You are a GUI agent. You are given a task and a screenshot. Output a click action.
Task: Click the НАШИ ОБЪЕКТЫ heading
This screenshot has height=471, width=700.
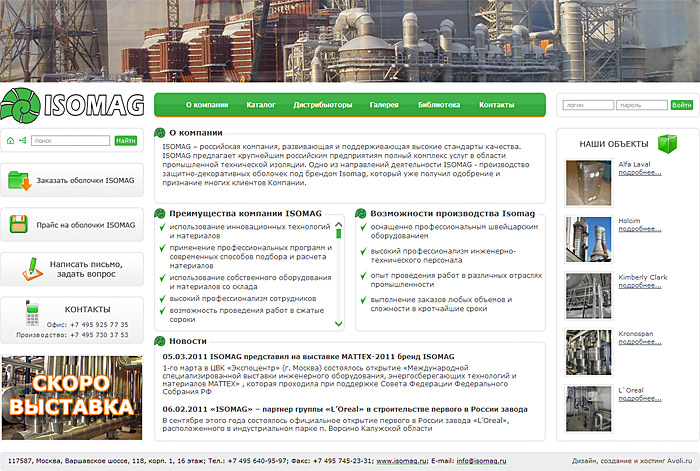pyautogui.click(x=614, y=144)
